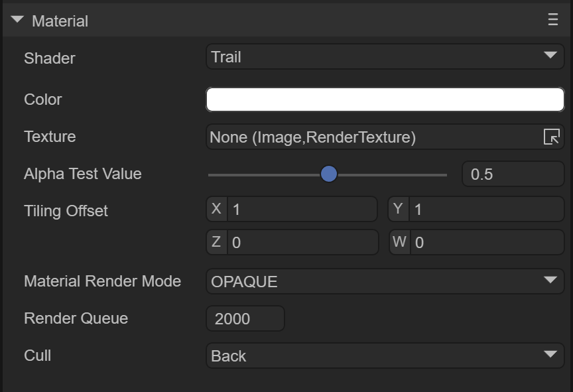The height and width of the screenshot is (392, 573).
Task: Click the Render Queue 2000 field
Action: point(245,318)
